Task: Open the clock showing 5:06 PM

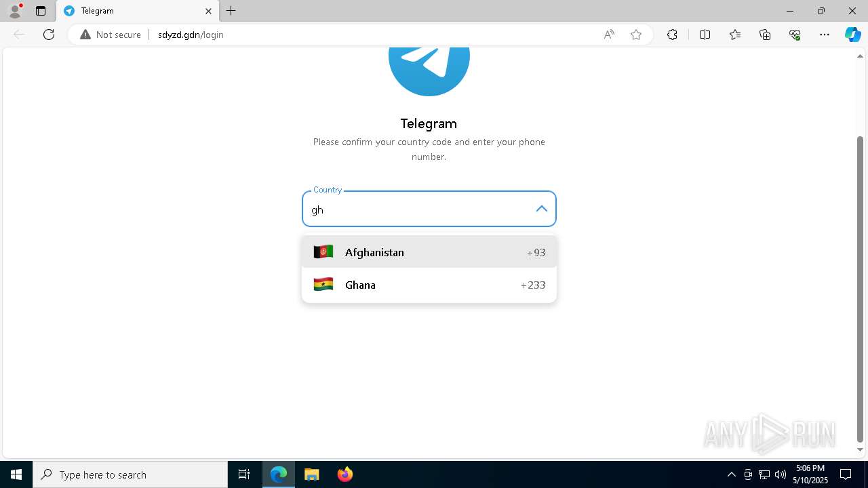Action: pos(810,474)
